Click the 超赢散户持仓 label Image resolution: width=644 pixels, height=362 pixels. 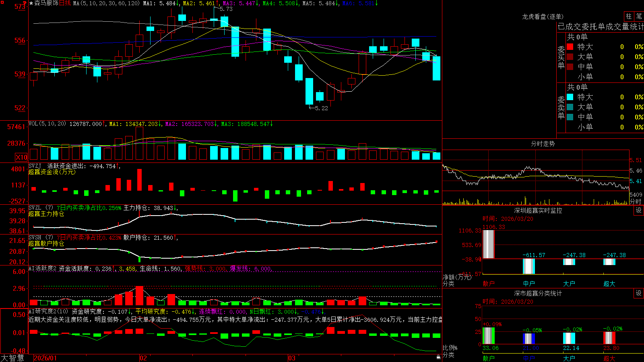coord(46,243)
